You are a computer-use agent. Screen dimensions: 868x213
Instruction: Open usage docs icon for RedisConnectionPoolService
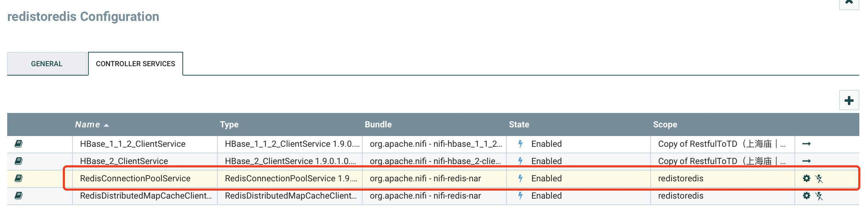(x=19, y=178)
